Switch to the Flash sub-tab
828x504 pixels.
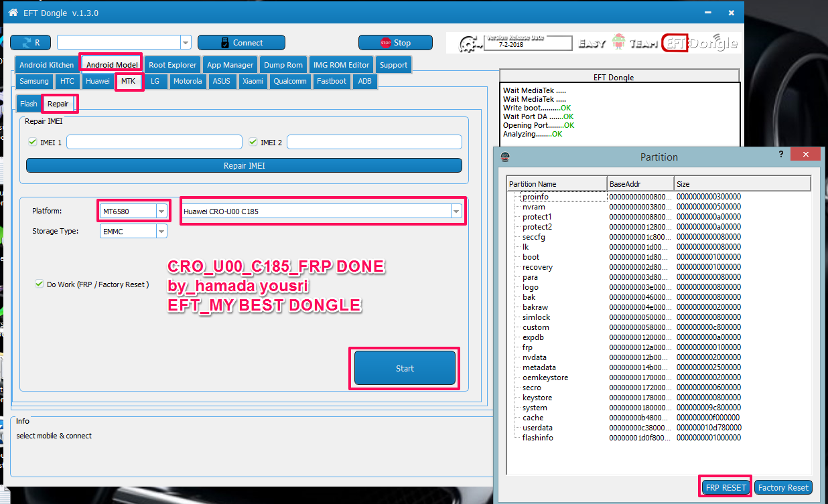tap(29, 104)
